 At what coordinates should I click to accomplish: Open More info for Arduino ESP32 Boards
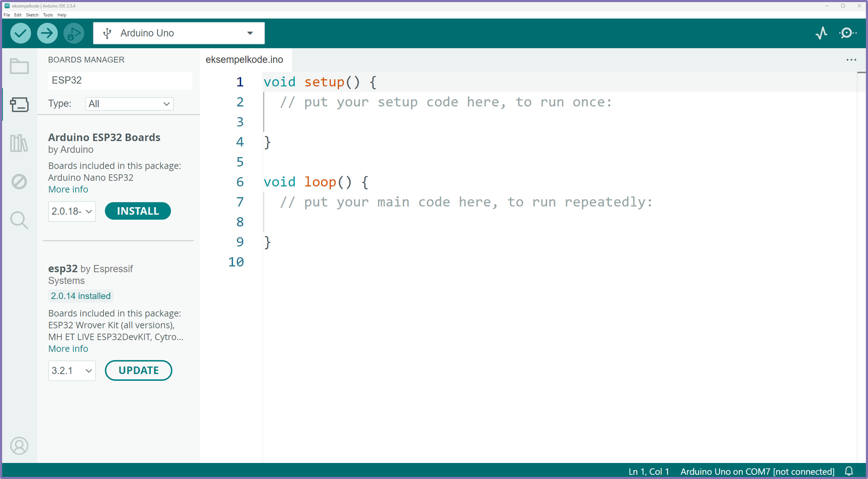click(68, 189)
